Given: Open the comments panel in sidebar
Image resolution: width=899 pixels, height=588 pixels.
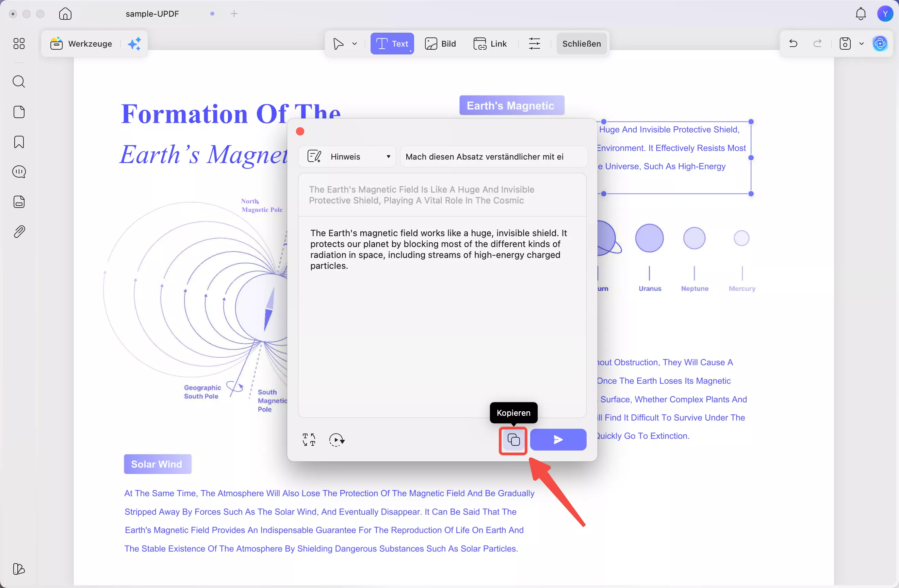Looking at the screenshot, I should click(19, 172).
